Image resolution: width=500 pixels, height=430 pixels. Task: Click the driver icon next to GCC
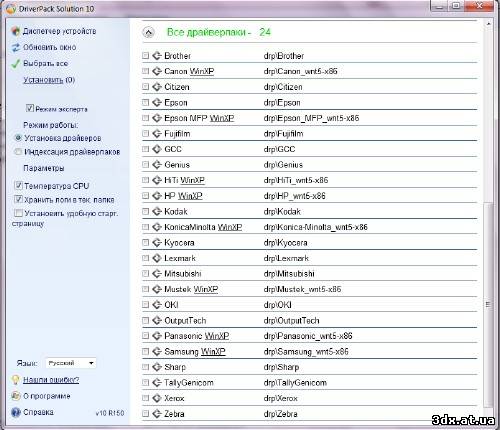pos(157,149)
